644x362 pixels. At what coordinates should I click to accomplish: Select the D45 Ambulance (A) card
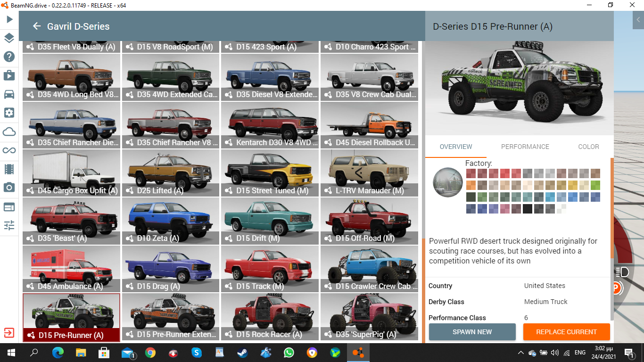(71, 269)
